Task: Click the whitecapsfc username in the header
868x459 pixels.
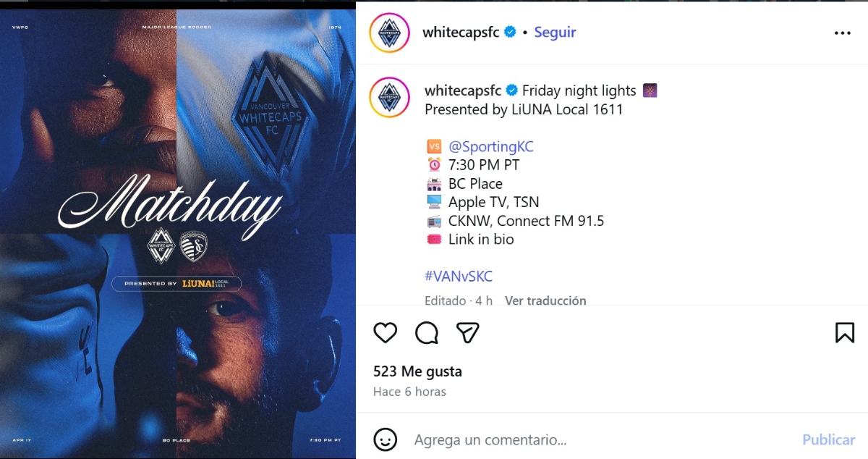Action: tap(461, 33)
